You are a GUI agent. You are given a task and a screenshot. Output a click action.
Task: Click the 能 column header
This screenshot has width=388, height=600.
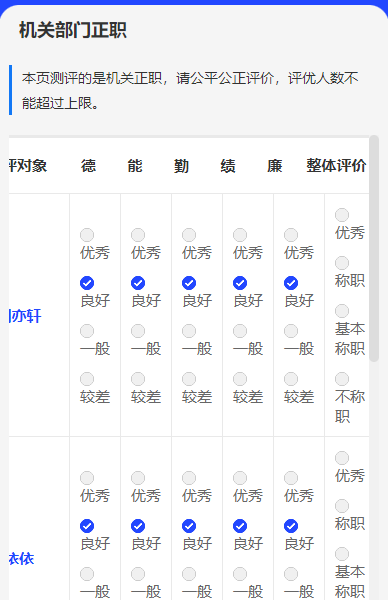[135, 166]
